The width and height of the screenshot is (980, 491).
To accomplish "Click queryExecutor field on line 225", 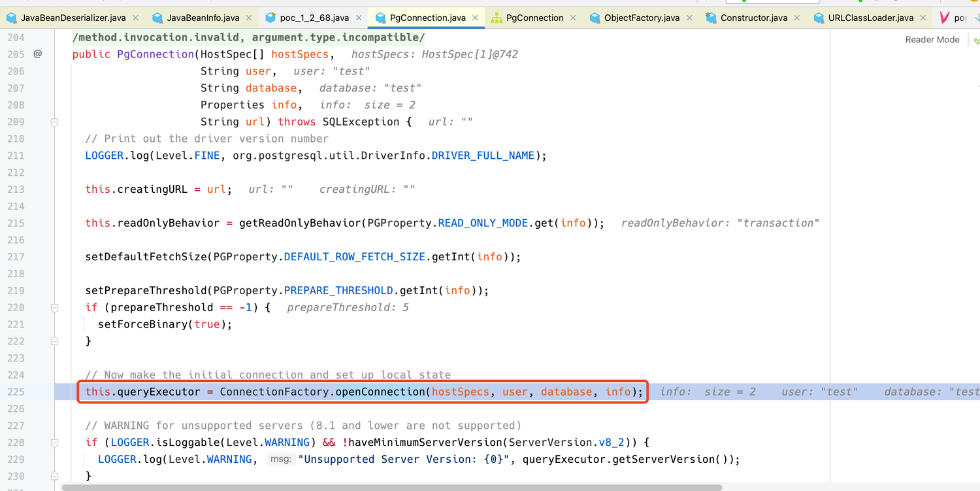I will pyautogui.click(x=159, y=392).
